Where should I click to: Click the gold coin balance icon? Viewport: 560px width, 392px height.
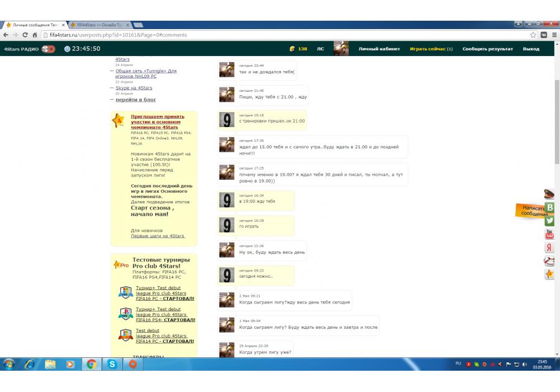[292, 49]
